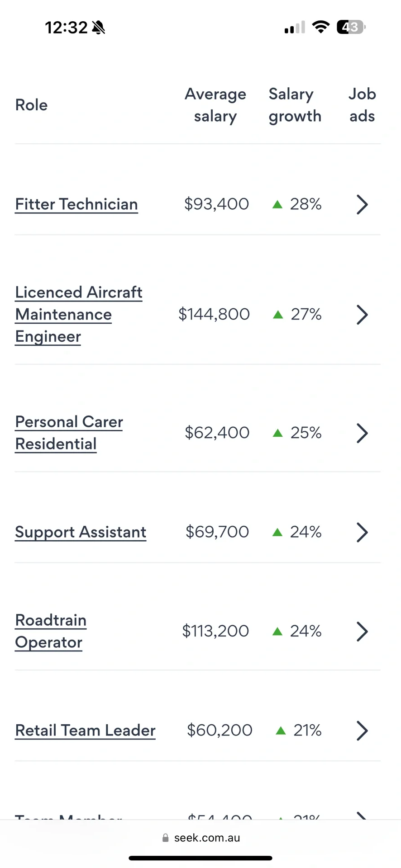Image resolution: width=401 pixels, height=868 pixels.
Task: Tap the seek.com.au address bar
Action: 200,838
